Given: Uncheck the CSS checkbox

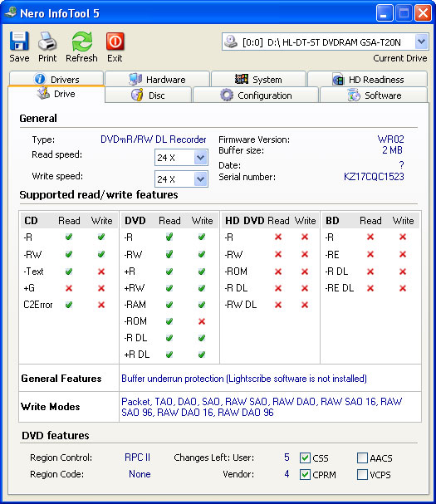Looking at the screenshot, I should [x=305, y=458].
